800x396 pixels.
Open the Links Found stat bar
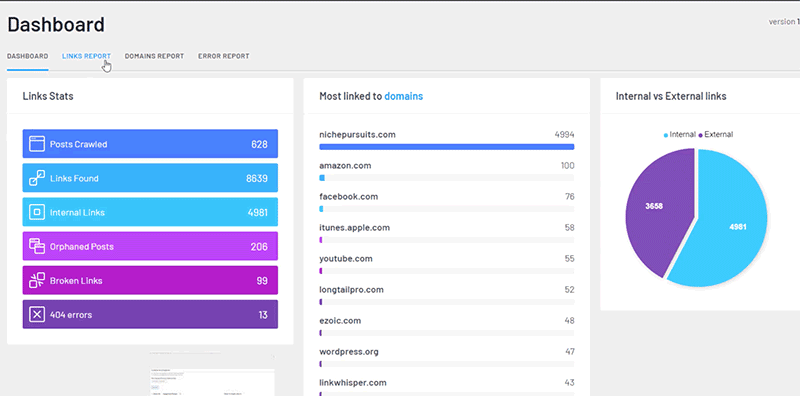[150, 178]
